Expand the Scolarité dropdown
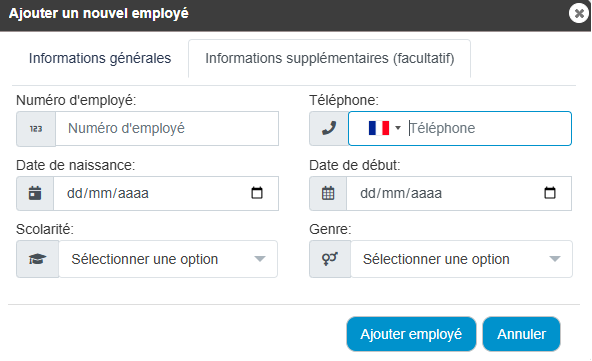This screenshot has width=592, height=361. (x=168, y=259)
